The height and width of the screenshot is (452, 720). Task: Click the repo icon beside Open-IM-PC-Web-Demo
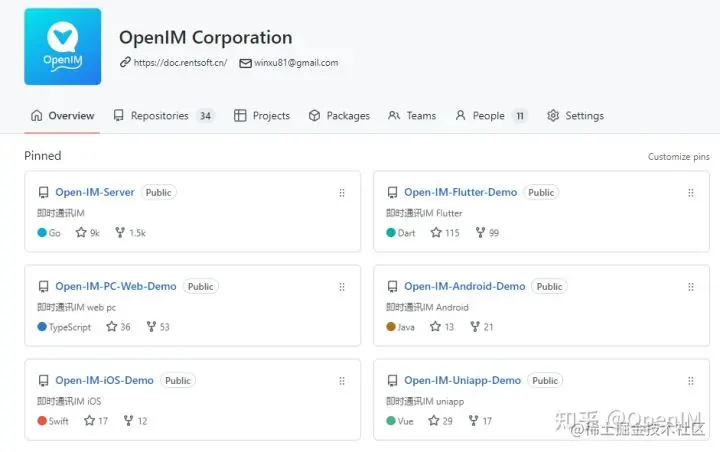click(44, 287)
